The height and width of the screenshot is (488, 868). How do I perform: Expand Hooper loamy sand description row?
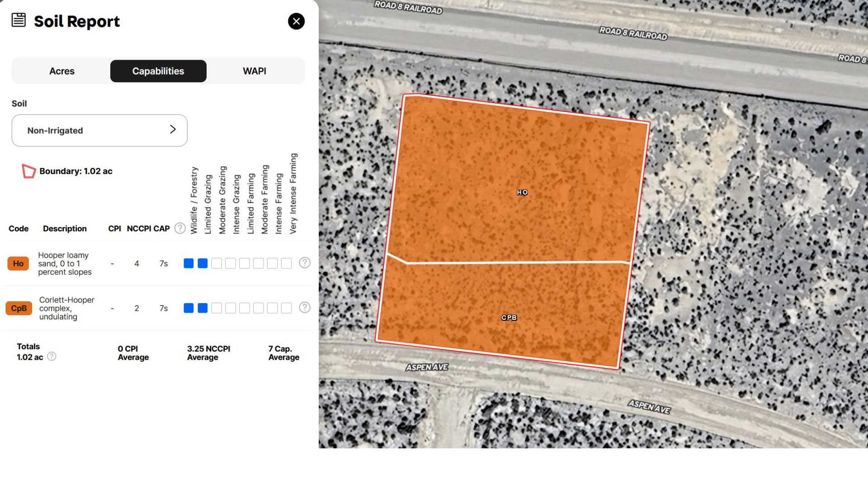65,263
